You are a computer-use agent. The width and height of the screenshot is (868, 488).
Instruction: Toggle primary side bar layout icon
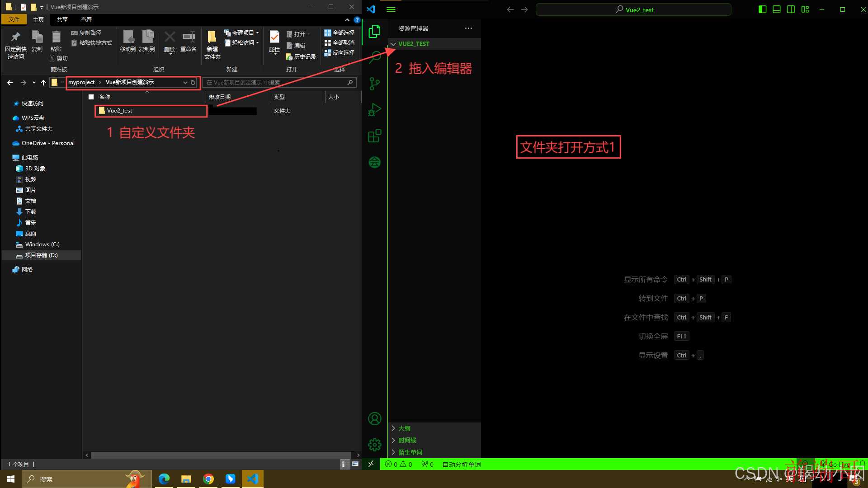click(762, 9)
